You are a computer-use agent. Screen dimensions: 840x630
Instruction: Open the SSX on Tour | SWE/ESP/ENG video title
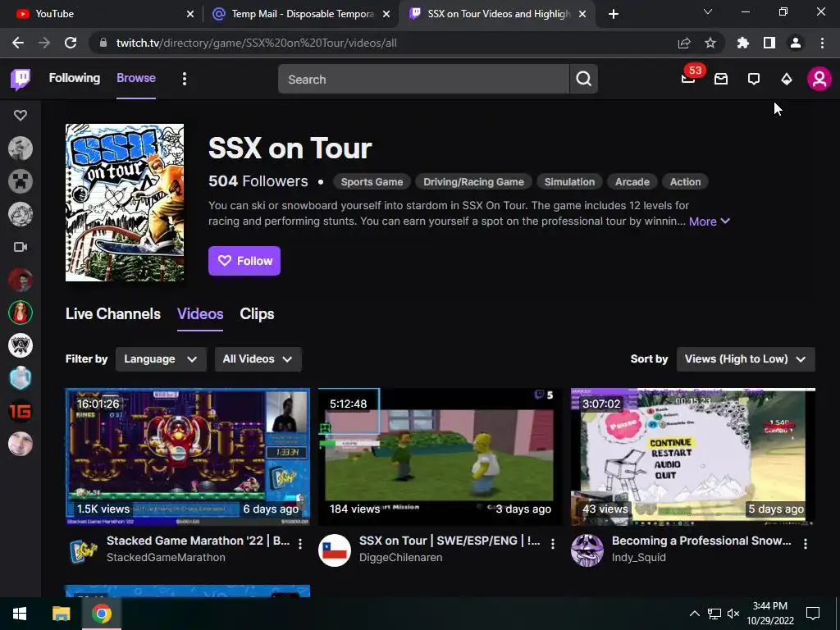pos(450,541)
